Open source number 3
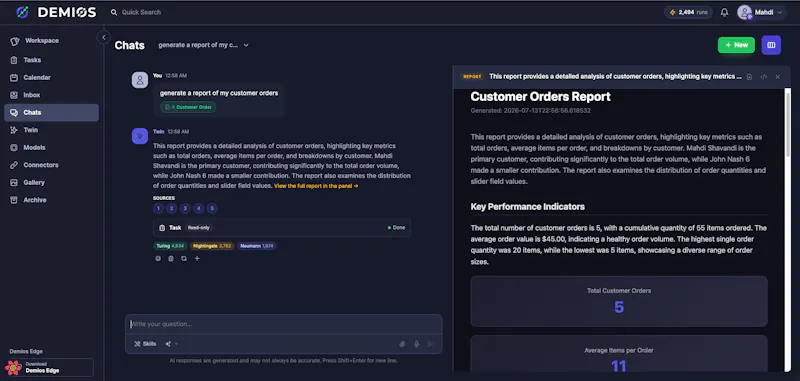 click(185, 208)
